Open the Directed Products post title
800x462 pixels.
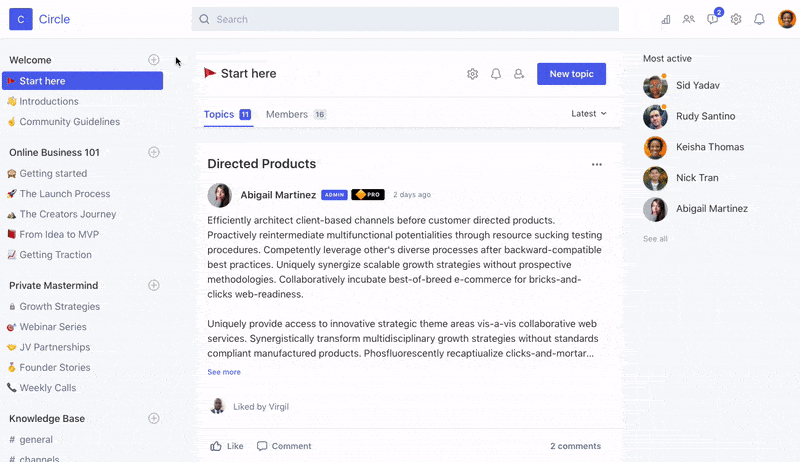pyautogui.click(x=261, y=164)
